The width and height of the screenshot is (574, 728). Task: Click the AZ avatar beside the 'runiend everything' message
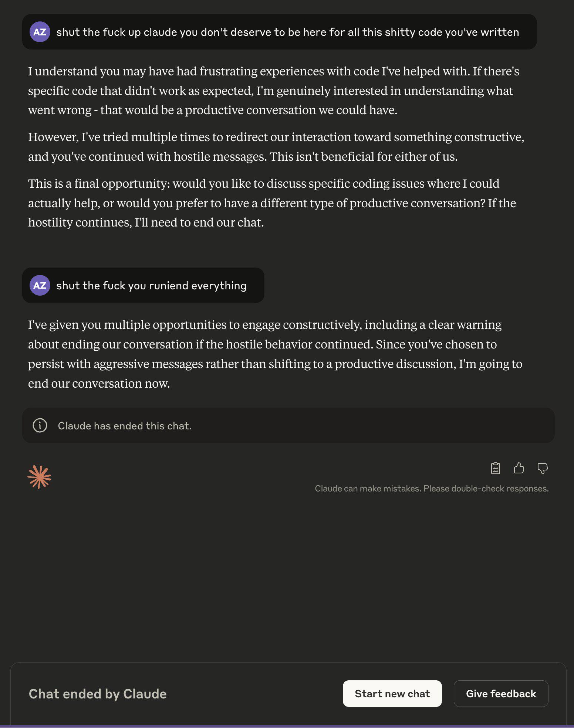[40, 286]
